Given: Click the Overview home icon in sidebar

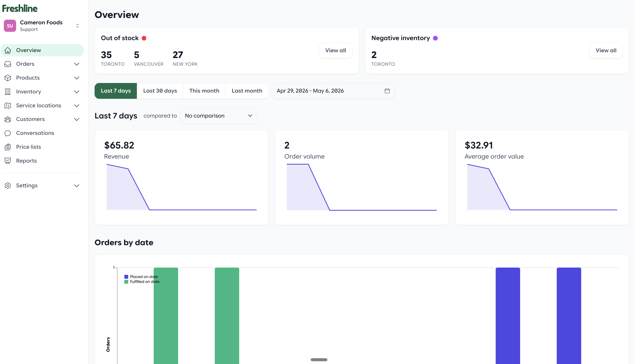Looking at the screenshot, I should pyautogui.click(x=8, y=50).
